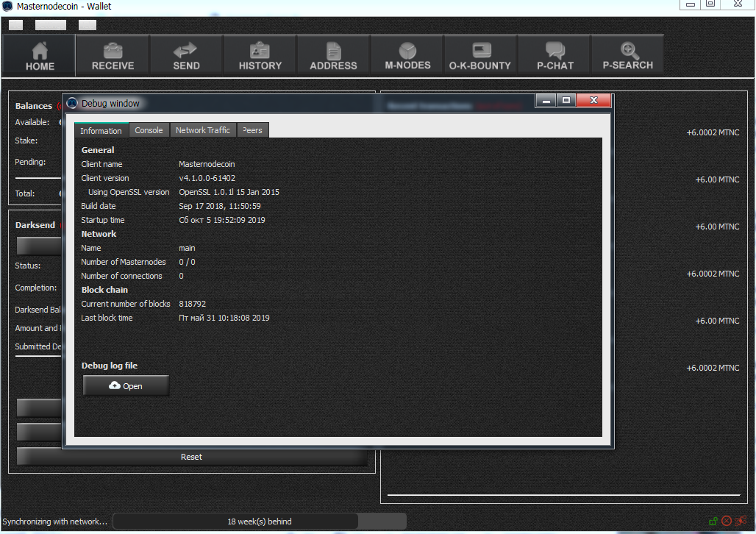The height and width of the screenshot is (534, 756).
Task: Click the Reset button in Darksend panel
Action: [x=191, y=457]
